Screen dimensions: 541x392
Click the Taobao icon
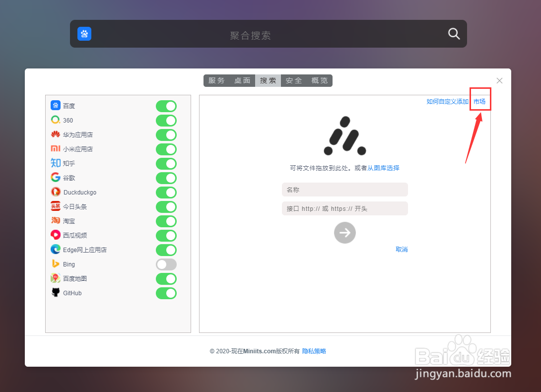56,220
